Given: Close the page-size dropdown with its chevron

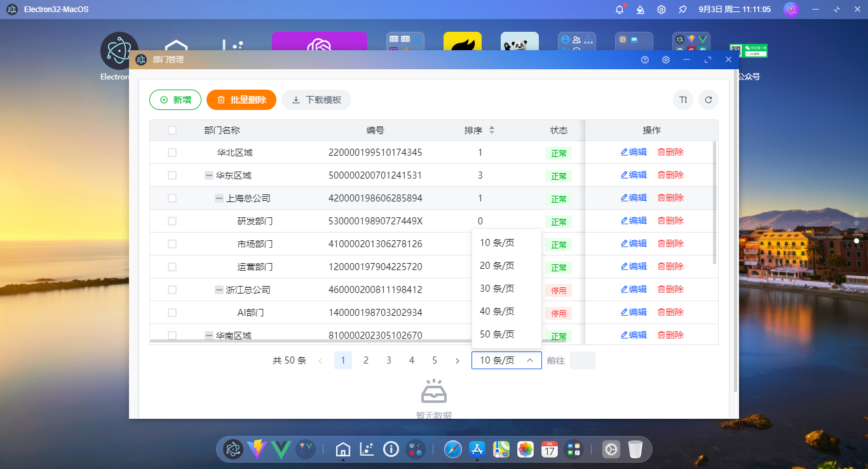Looking at the screenshot, I should click(x=529, y=360).
